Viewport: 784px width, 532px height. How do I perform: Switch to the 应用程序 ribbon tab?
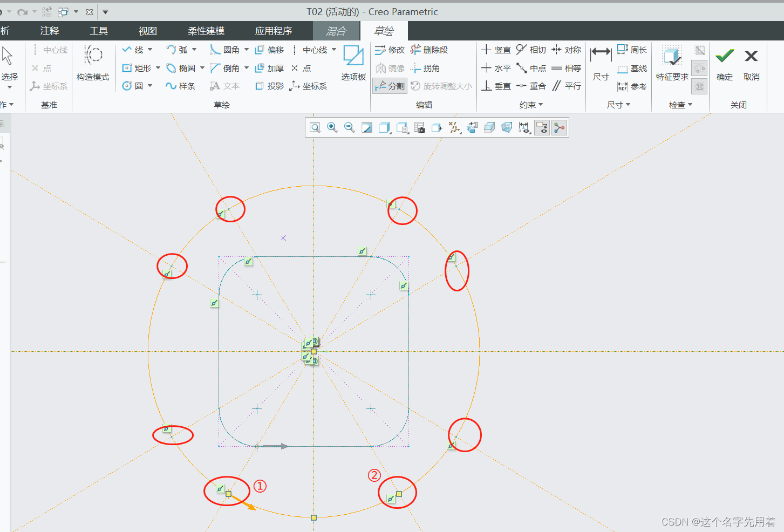point(274,31)
